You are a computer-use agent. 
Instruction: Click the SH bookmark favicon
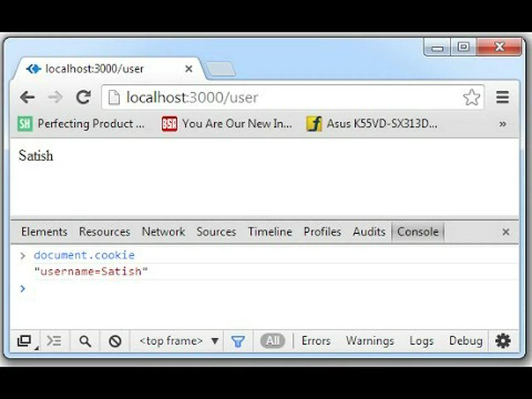click(x=25, y=124)
